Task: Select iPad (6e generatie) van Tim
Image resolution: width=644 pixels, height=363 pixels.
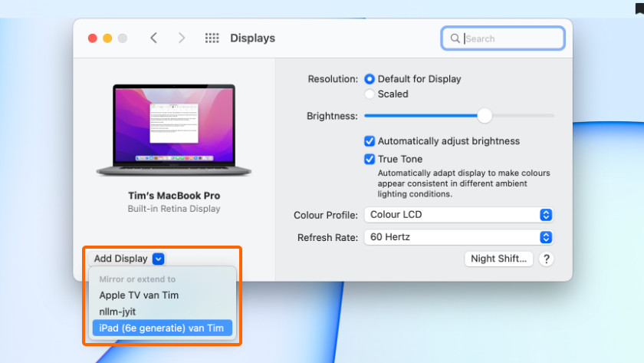Action: (161, 328)
